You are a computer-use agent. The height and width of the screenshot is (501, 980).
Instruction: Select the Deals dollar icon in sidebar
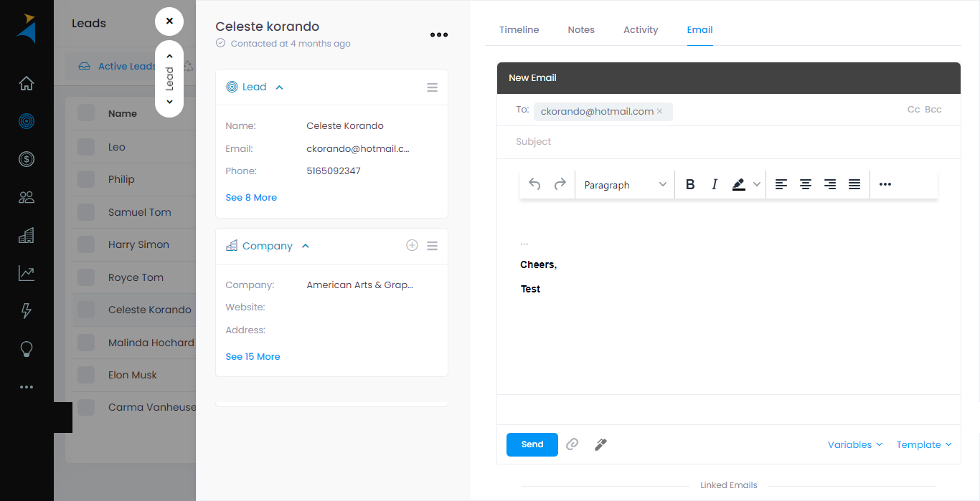(26, 159)
